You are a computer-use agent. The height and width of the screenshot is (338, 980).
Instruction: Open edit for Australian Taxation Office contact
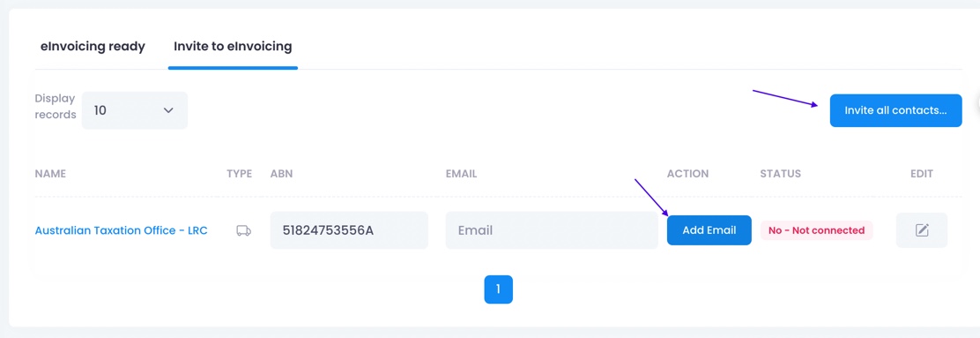tap(921, 230)
